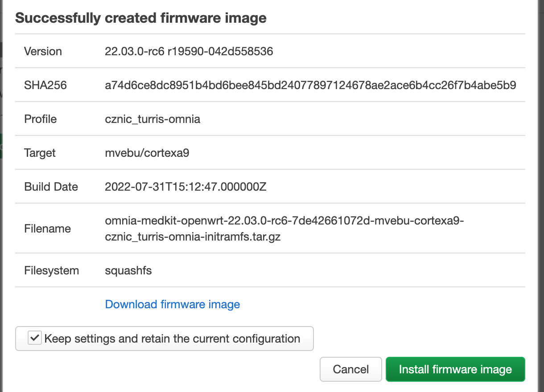Click the Build Date row label
Image resolution: width=544 pixels, height=392 pixels.
tap(51, 187)
